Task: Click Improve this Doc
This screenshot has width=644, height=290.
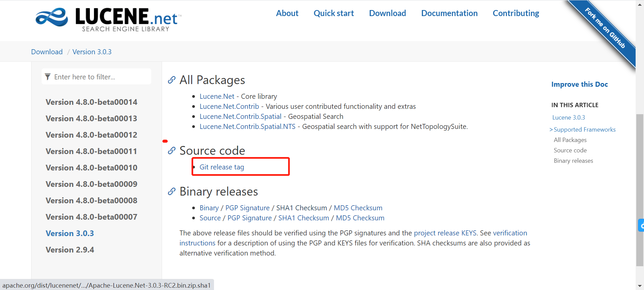Action: (x=579, y=84)
